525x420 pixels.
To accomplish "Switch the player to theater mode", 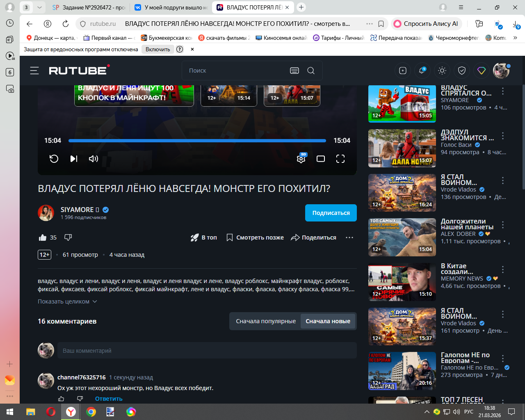I will pyautogui.click(x=321, y=159).
